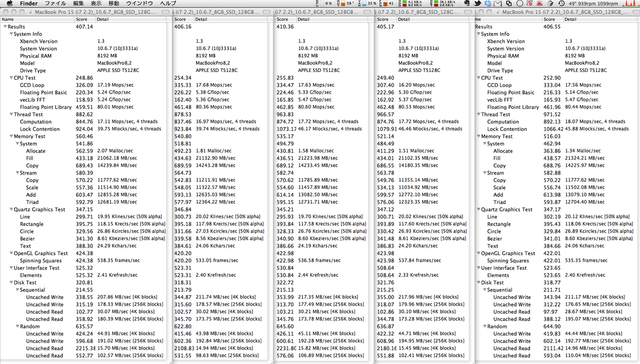This screenshot has width=640, height=364.
Task: Open the ファイル menu
Action: [x=55, y=3]
